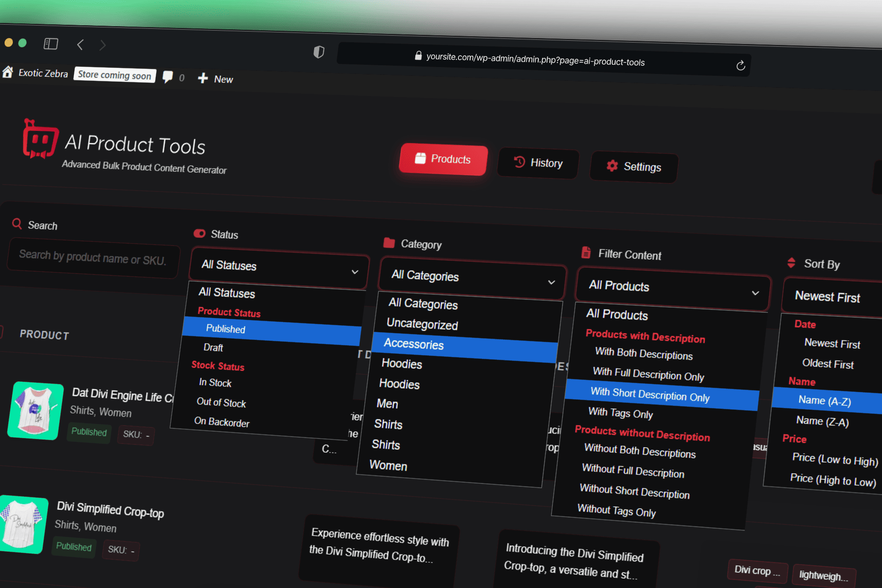Click the lightweigh... tag chip

pos(823,576)
